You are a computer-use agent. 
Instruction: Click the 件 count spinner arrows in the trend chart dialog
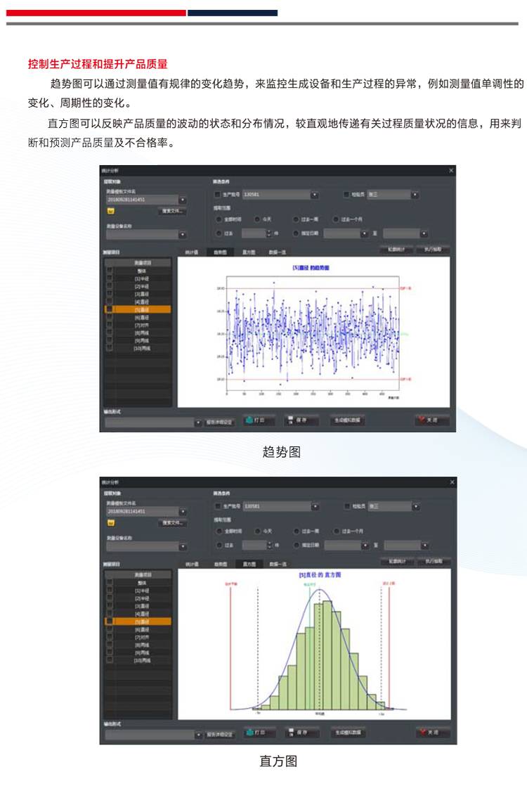(x=268, y=233)
